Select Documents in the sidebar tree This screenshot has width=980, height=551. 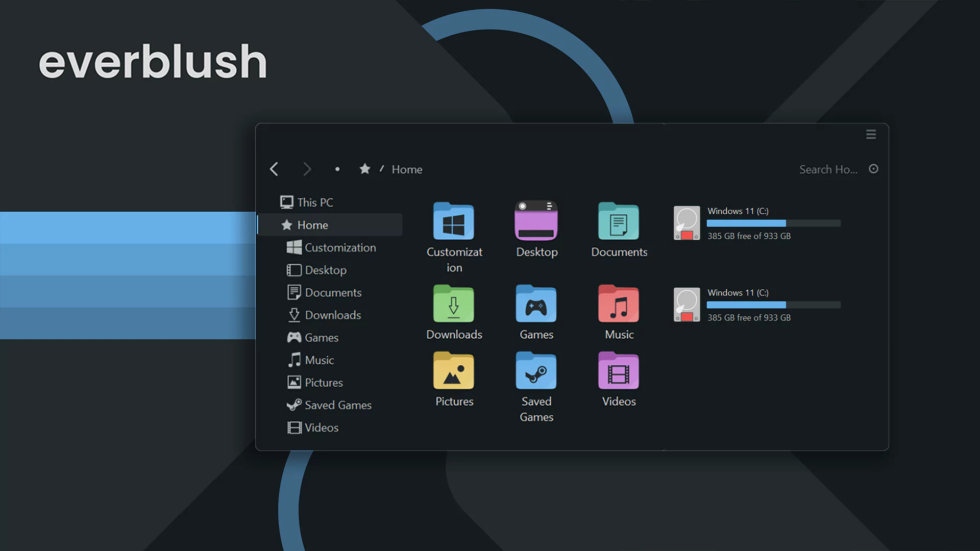(333, 292)
